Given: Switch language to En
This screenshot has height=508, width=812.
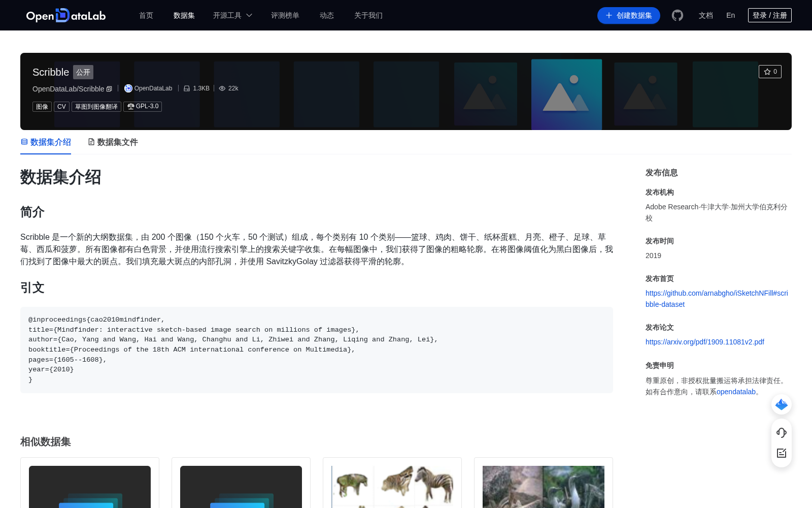Looking at the screenshot, I should point(731,16).
